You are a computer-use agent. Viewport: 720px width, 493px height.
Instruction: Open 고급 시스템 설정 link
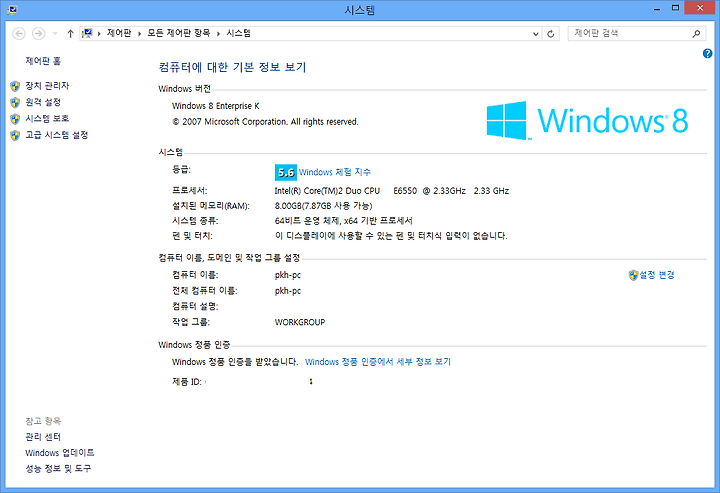(57, 135)
